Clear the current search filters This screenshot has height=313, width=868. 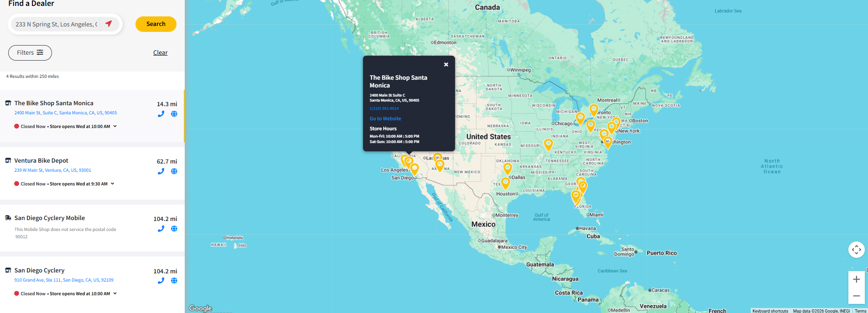click(x=160, y=52)
